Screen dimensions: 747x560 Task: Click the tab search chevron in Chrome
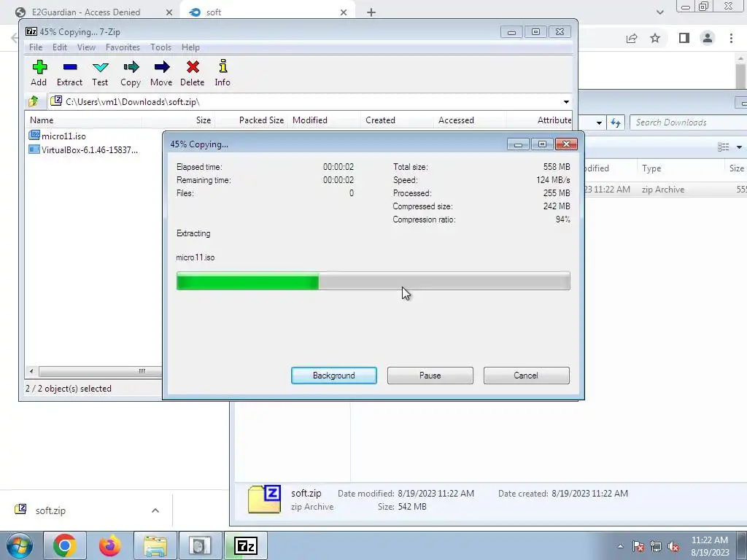pos(659,12)
